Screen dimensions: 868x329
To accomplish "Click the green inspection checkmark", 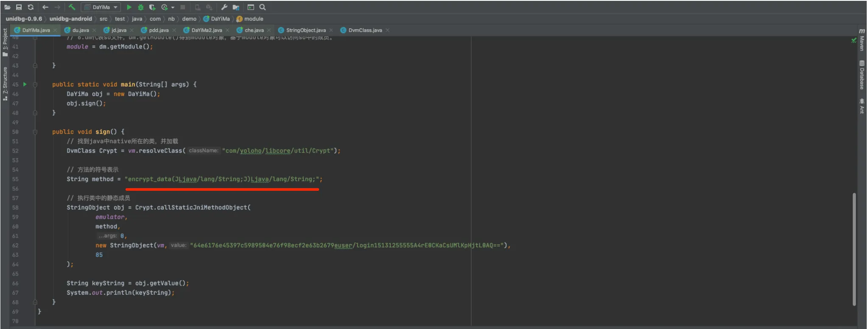I will pos(854,40).
